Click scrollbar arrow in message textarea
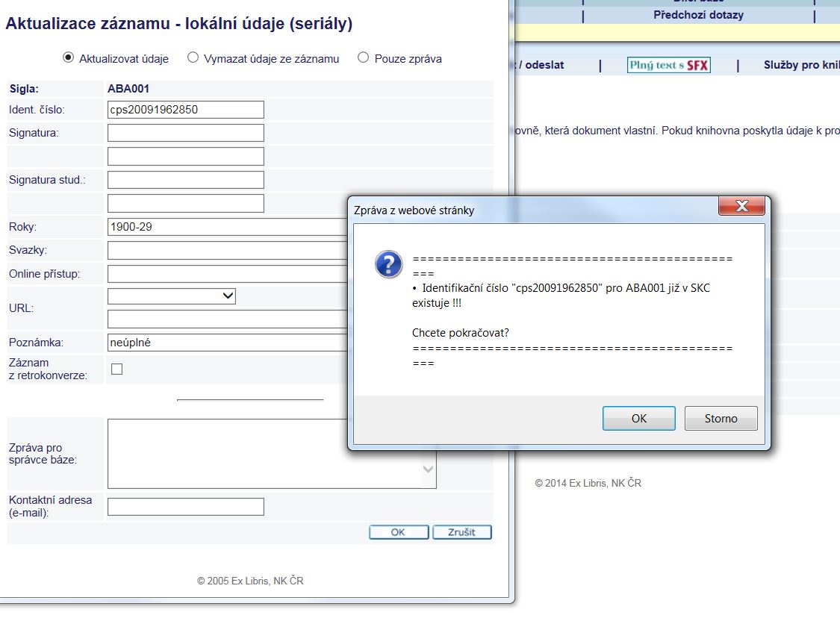This screenshot has width=840, height=618. coord(429,469)
